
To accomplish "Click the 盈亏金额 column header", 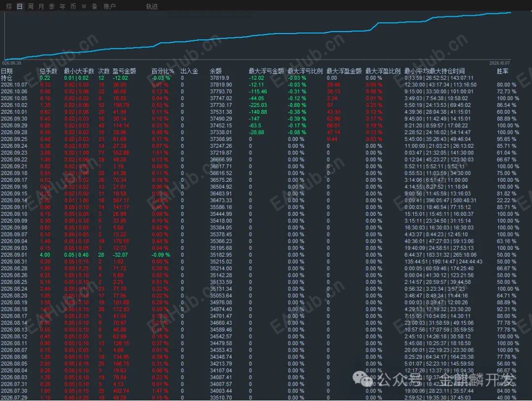I will tap(124, 71).
